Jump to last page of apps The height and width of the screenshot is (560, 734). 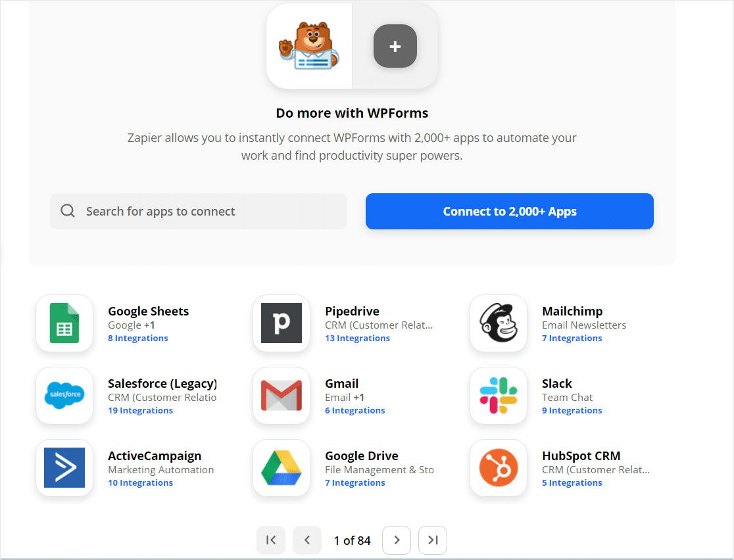point(433,540)
